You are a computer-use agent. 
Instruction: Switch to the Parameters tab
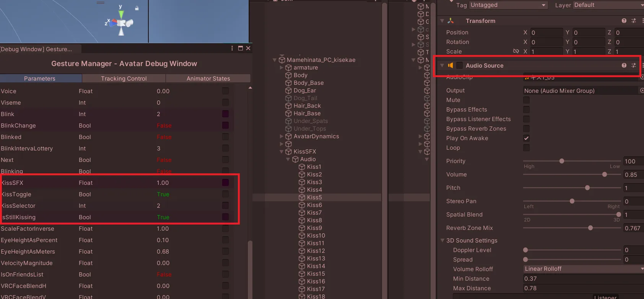[x=41, y=78]
